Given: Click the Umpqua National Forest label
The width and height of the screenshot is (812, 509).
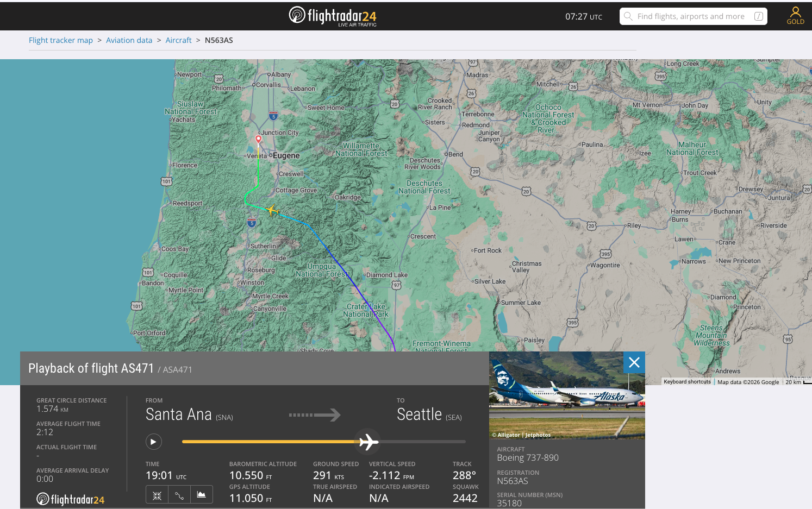Looking at the screenshot, I should (322, 270).
